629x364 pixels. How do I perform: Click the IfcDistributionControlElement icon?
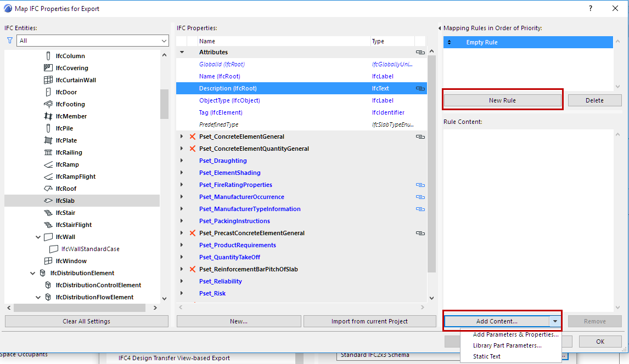click(x=48, y=285)
